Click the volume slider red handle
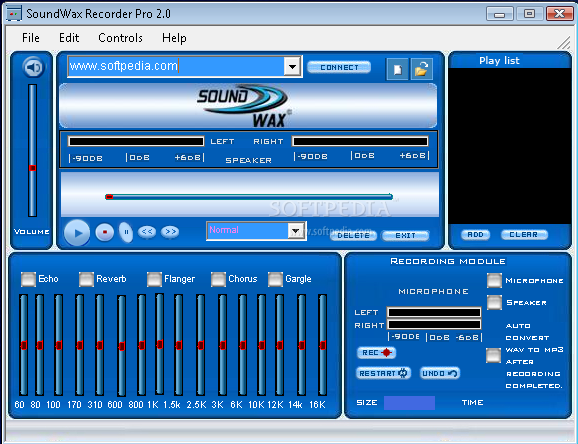This screenshot has width=578, height=444. pyautogui.click(x=32, y=168)
